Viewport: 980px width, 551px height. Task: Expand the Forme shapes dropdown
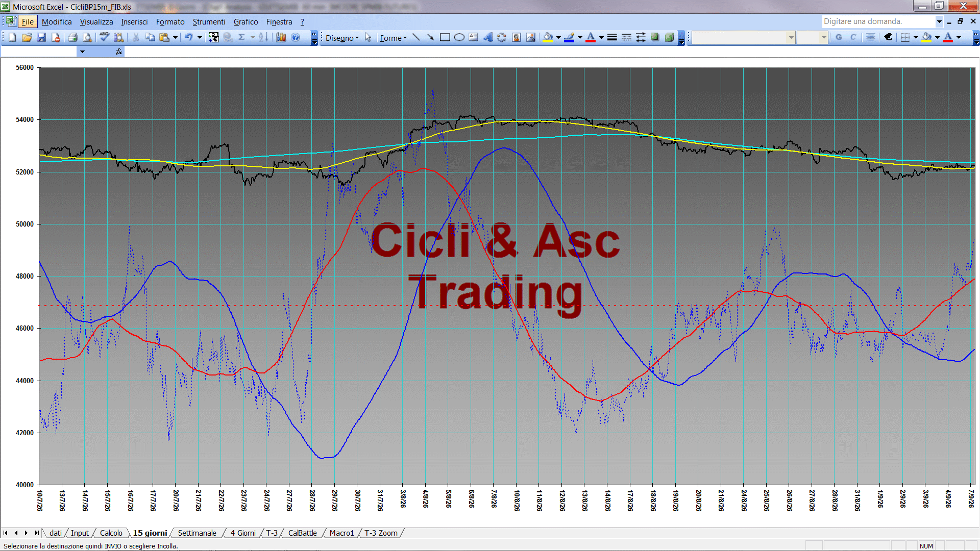393,38
